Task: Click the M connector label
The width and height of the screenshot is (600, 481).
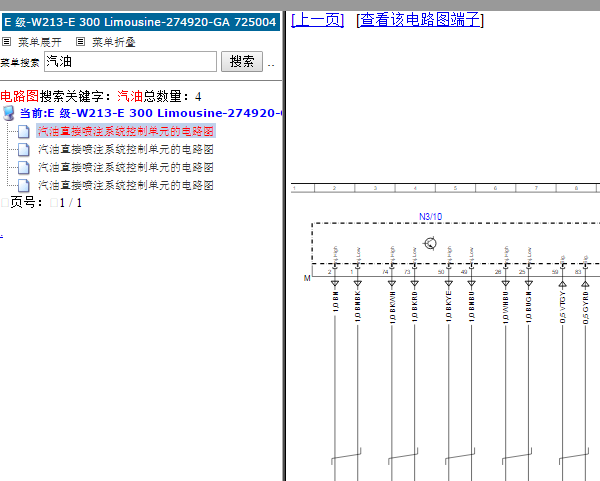Action: click(x=307, y=278)
